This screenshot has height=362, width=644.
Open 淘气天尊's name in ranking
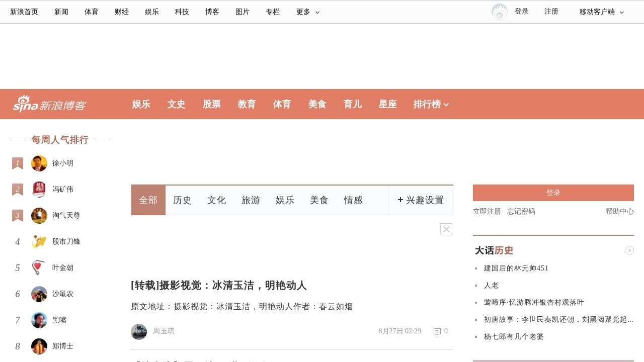click(x=66, y=216)
